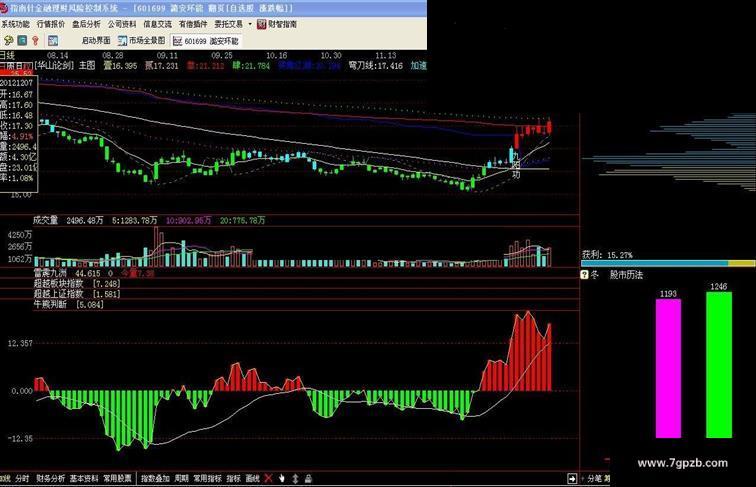Select the 分笔 tab at bottom right
756x487 pixels.
tap(594, 478)
